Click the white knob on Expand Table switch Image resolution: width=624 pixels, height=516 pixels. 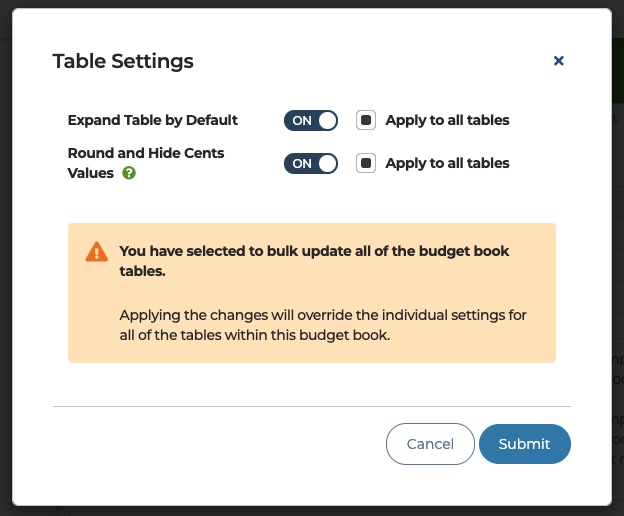(328, 121)
